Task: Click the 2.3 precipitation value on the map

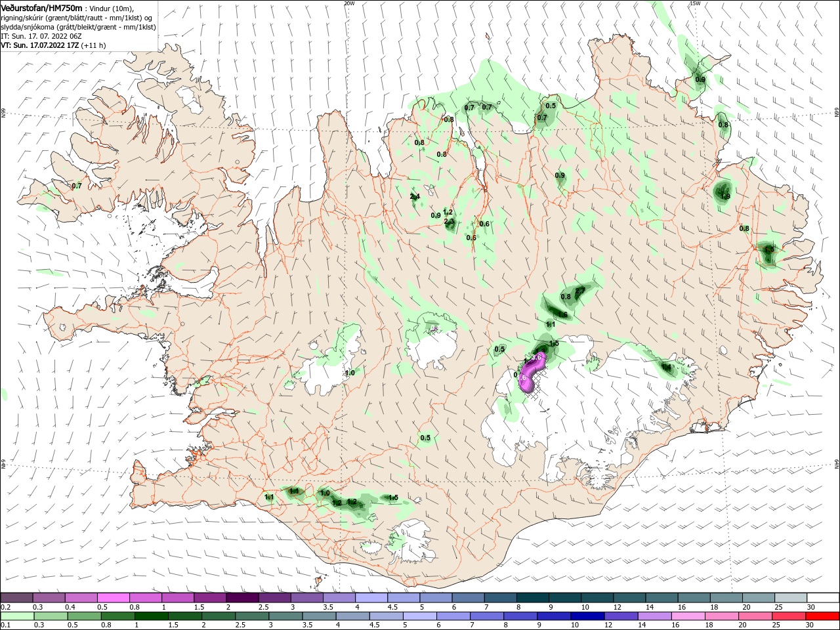Action: point(449,222)
